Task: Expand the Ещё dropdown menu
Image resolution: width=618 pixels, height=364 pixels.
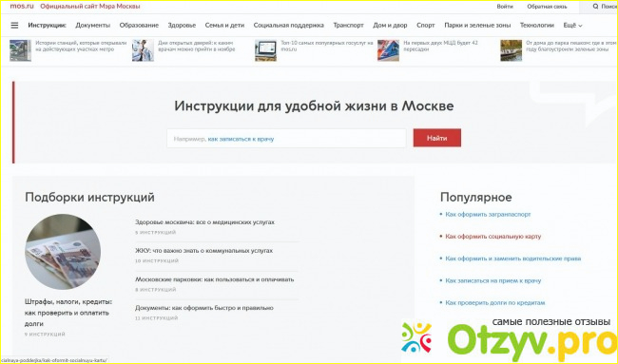Action: [x=572, y=26]
